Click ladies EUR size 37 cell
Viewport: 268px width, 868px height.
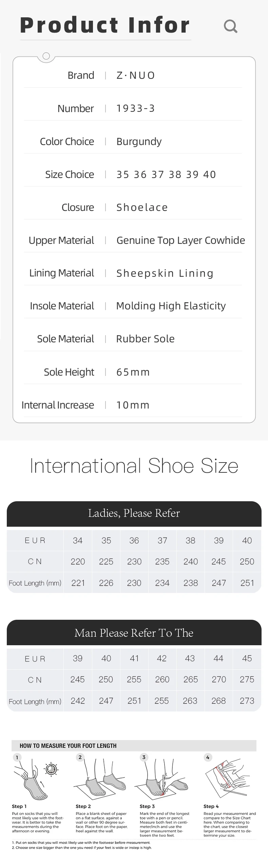[x=162, y=540]
